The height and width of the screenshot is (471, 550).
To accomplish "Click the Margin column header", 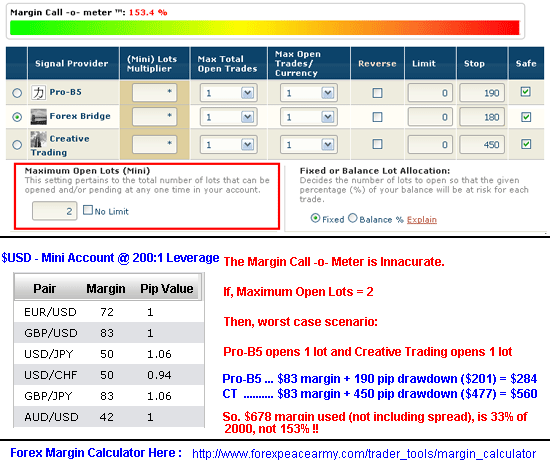I will pyautogui.click(x=106, y=289).
